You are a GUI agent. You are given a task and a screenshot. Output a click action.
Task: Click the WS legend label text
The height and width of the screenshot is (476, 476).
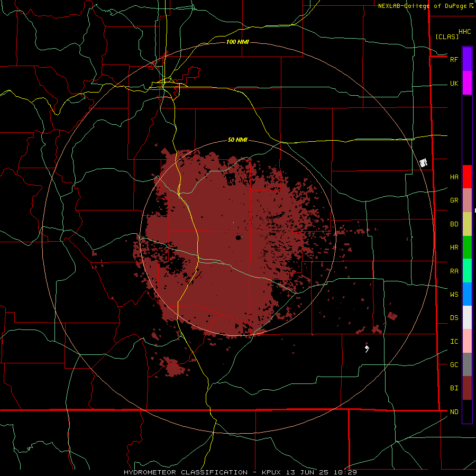point(454,294)
